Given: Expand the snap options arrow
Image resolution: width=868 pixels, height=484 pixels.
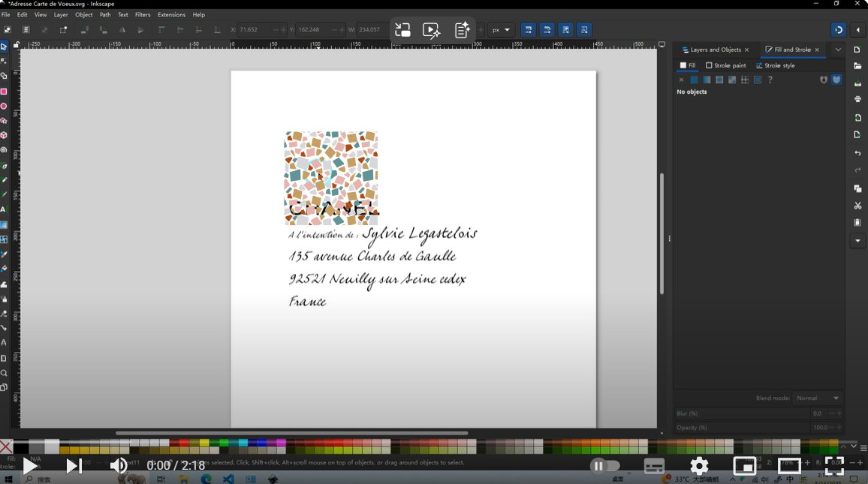Looking at the screenshot, I should coord(858,30).
